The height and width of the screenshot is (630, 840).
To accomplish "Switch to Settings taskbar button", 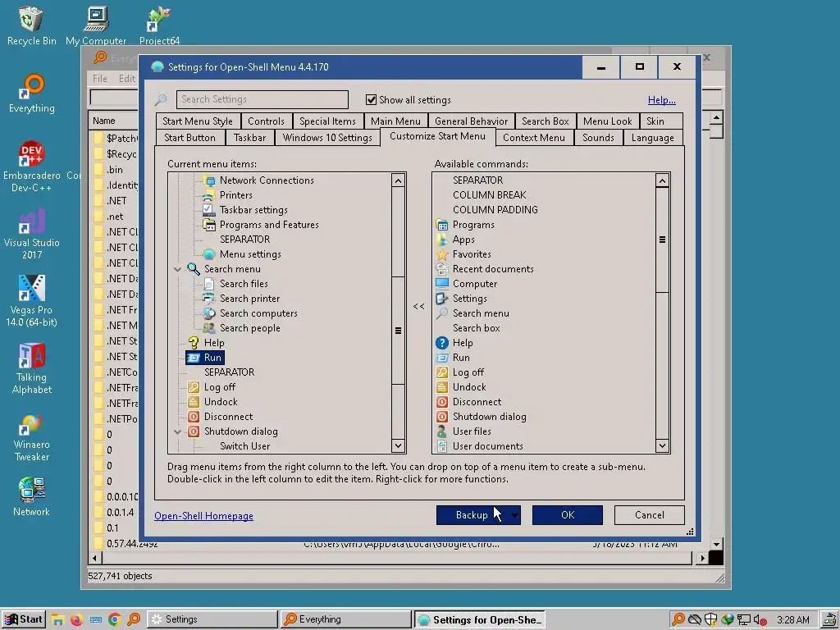I will (212, 619).
